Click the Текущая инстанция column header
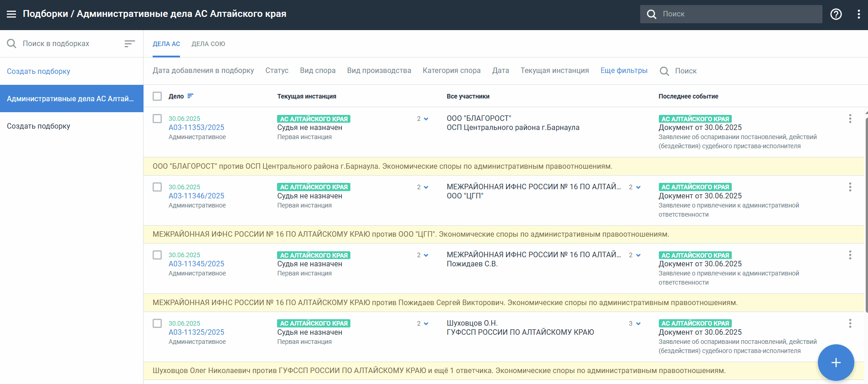The image size is (868, 384). coord(307,96)
